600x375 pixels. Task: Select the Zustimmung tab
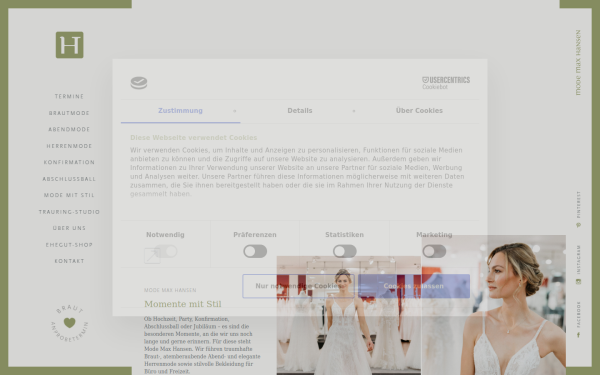tap(180, 111)
